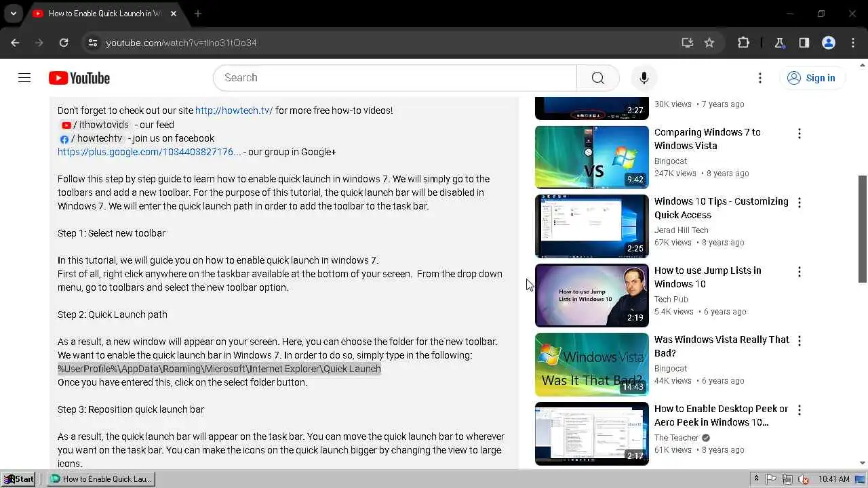868x488 pixels.
Task: Open options menu for Windows 10 Tips video
Action: 800,203
